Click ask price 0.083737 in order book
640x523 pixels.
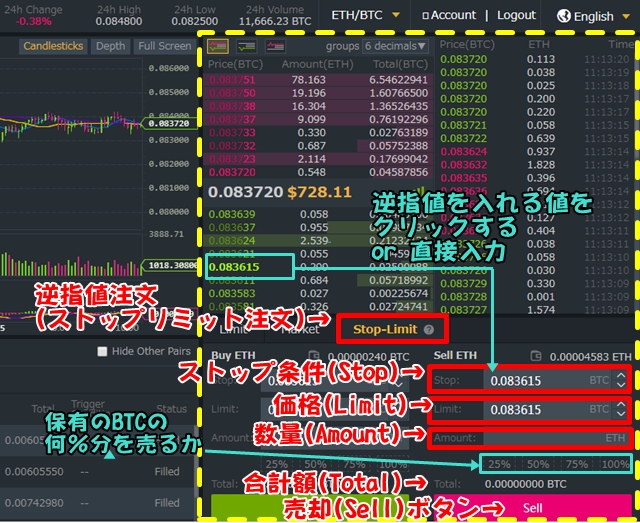232,120
